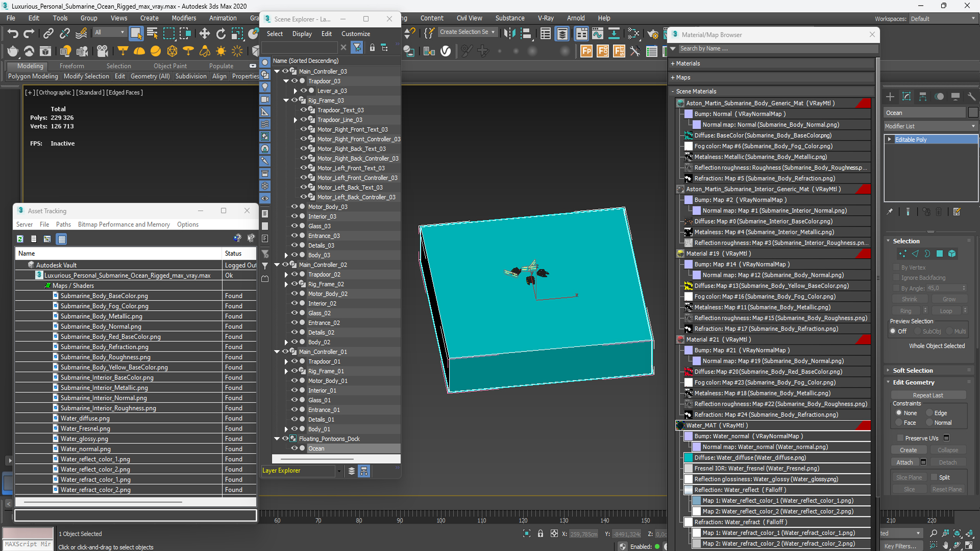Open the Utilities wrench panel tab
Image resolution: width=980 pixels, height=551 pixels.
(x=971, y=97)
